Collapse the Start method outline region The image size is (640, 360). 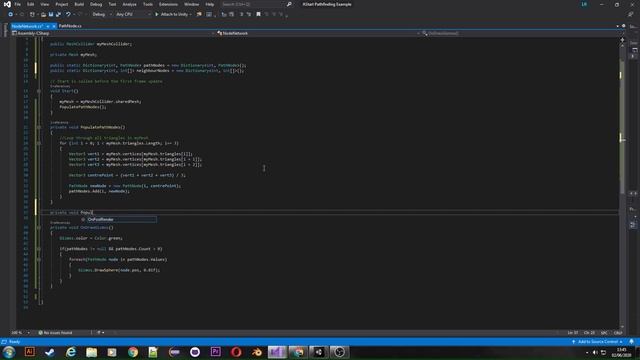click(39, 91)
